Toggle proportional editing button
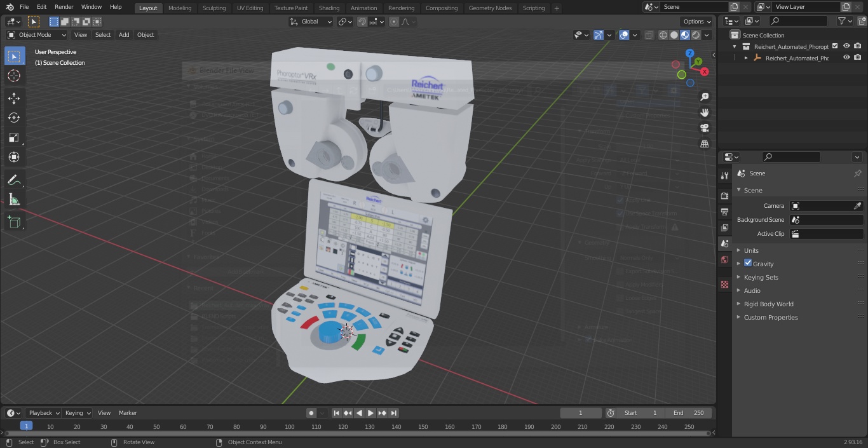Screen dimensions: 868x448 click(x=394, y=22)
